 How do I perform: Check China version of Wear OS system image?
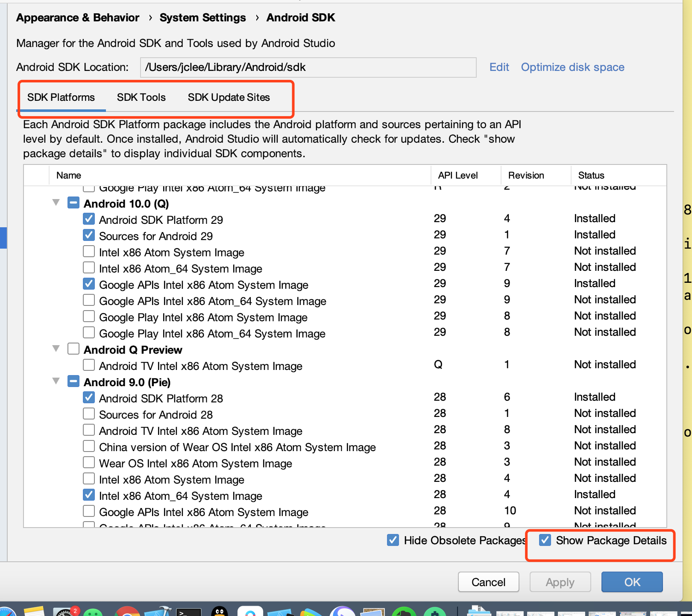click(x=89, y=446)
